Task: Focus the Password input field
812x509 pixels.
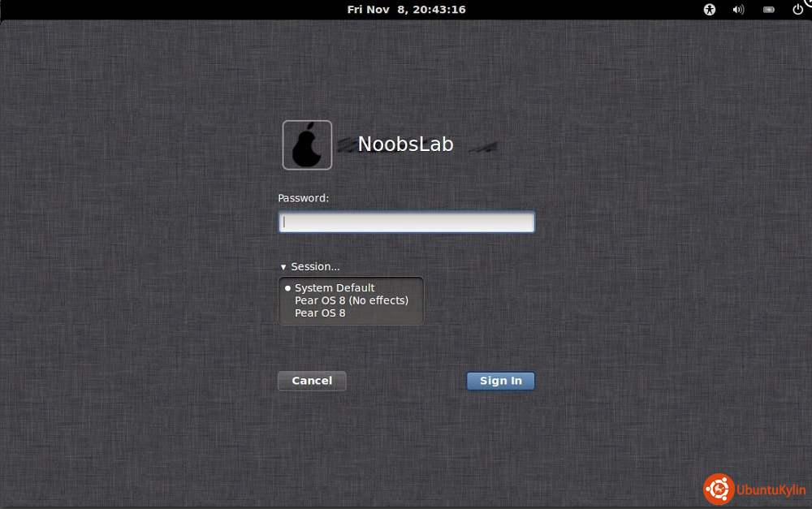Action: (406, 222)
